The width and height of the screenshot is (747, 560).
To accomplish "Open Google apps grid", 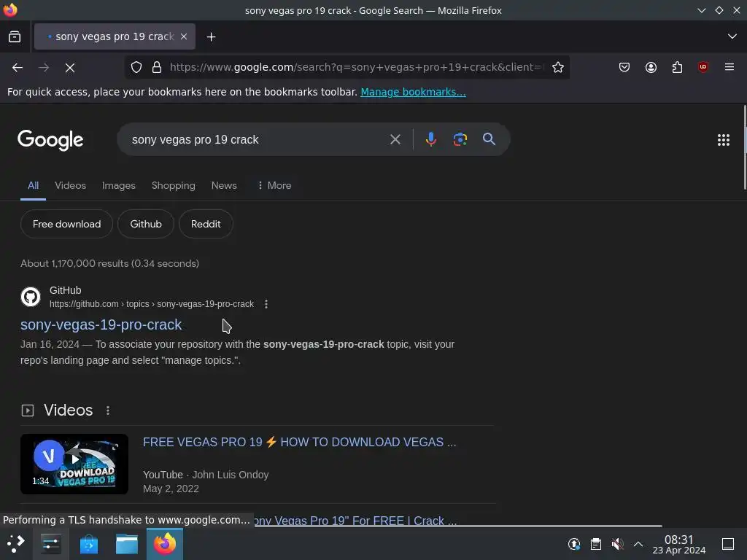I will point(723,140).
